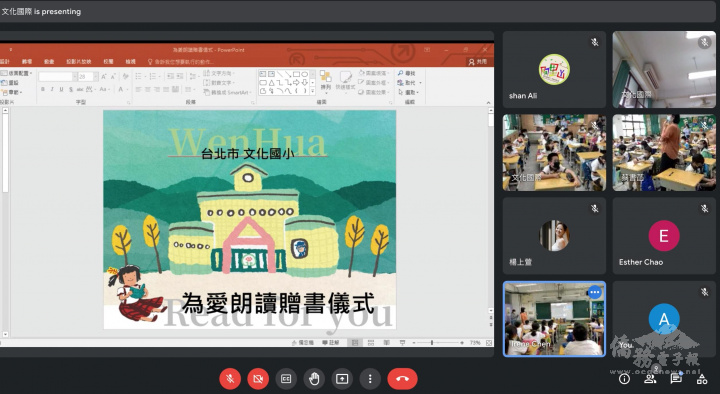Open the 對齊文字 align text dropdown
Viewport: 720px width, 394px height.
coord(219,83)
